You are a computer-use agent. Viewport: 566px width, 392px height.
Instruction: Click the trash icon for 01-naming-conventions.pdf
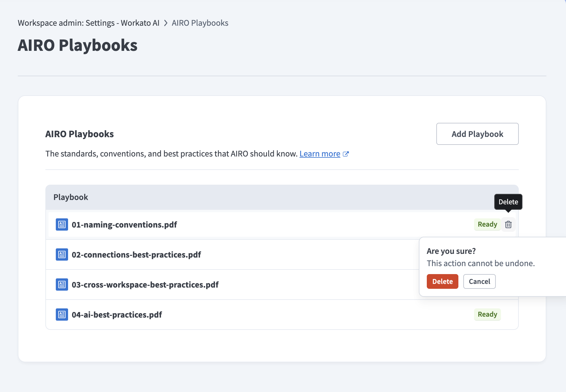[x=508, y=224]
